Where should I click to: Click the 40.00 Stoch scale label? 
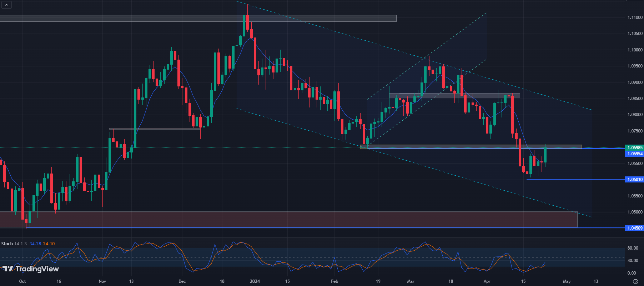[x=633, y=261]
